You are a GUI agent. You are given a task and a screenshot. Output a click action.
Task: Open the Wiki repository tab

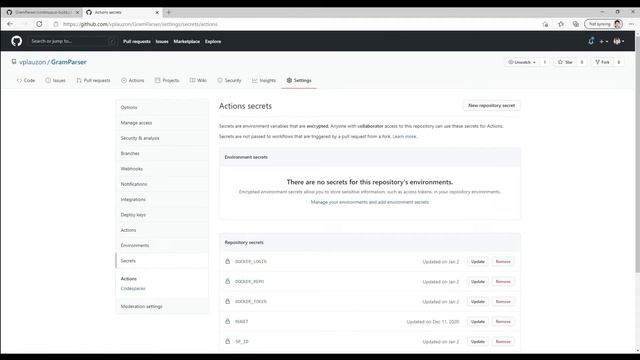pos(198,80)
